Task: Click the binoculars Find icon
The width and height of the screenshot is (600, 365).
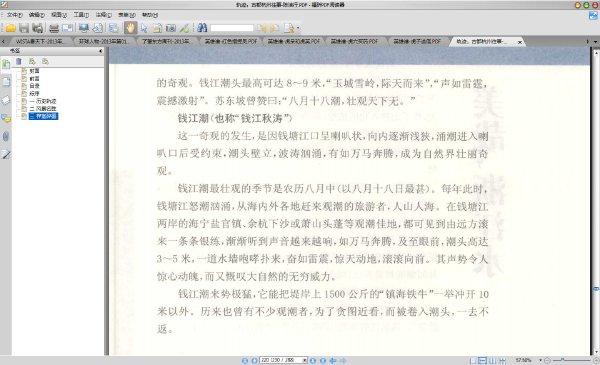Action: 202,28
